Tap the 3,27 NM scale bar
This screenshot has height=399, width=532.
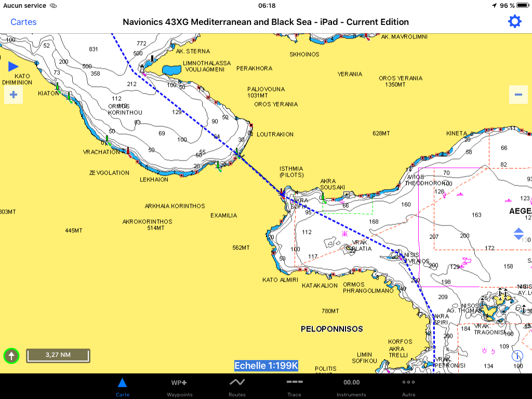tap(58, 355)
